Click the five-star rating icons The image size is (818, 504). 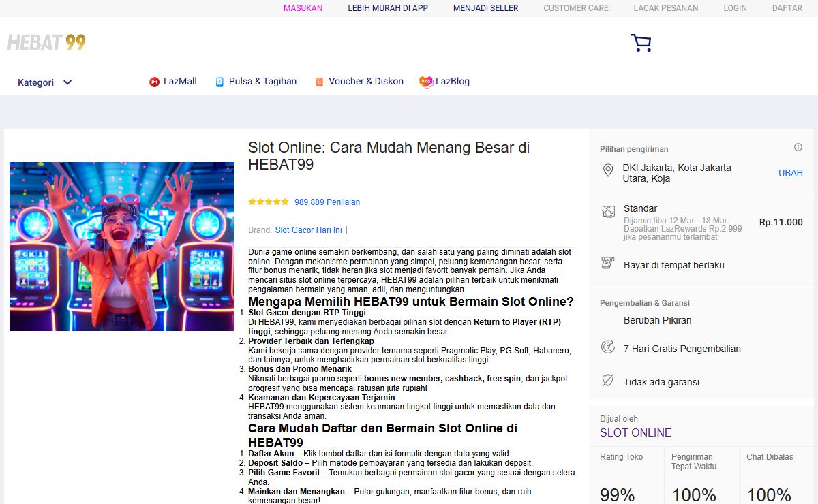click(269, 202)
